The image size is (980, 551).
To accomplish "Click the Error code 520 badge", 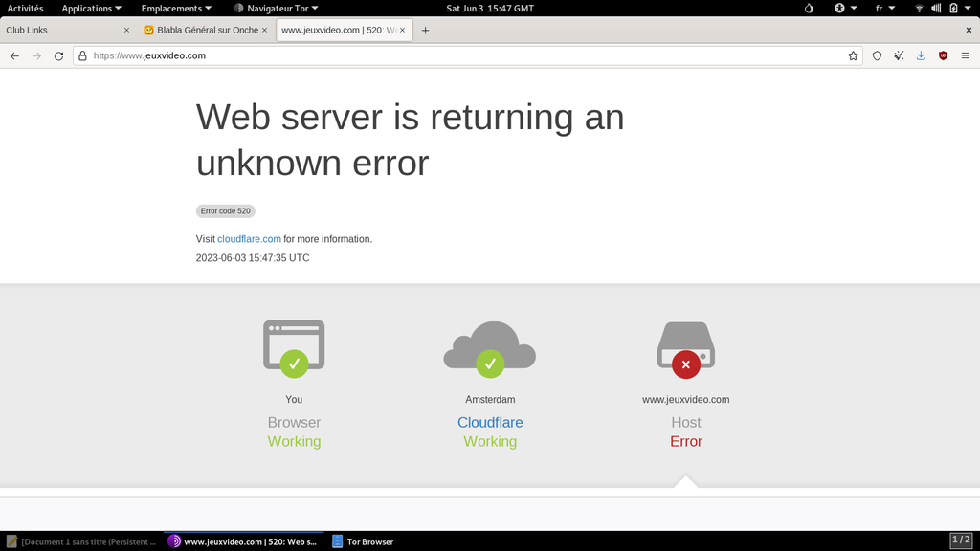I will pos(226,211).
